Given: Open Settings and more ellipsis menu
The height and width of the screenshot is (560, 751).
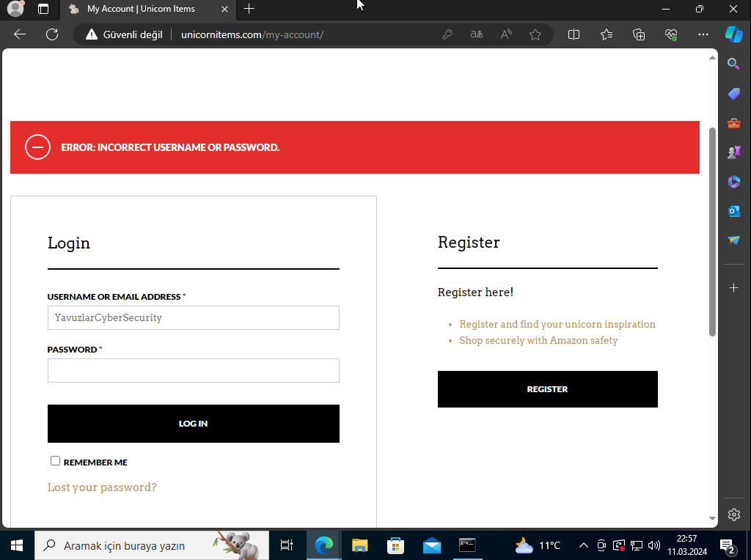Looking at the screenshot, I should (x=703, y=34).
